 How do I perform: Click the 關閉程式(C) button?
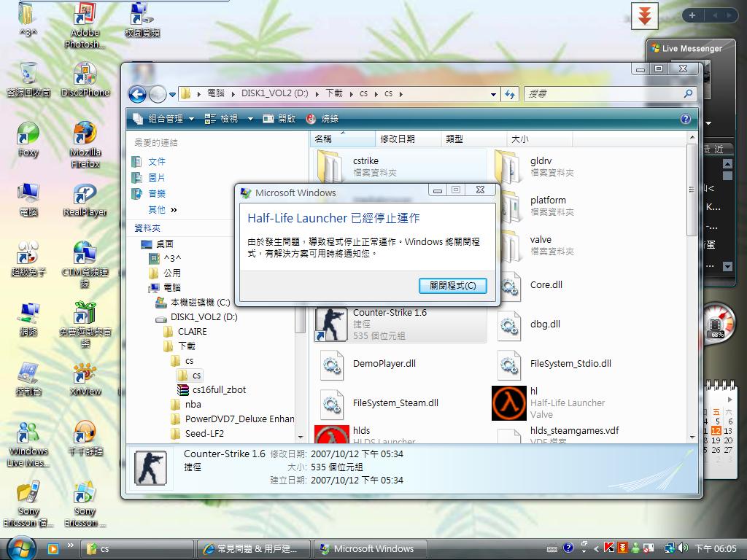tap(452, 286)
